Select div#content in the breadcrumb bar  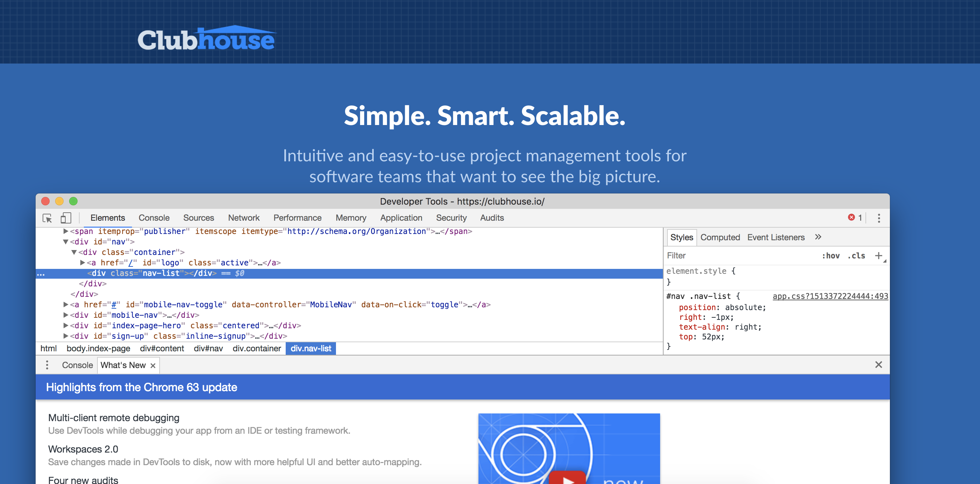pos(162,349)
